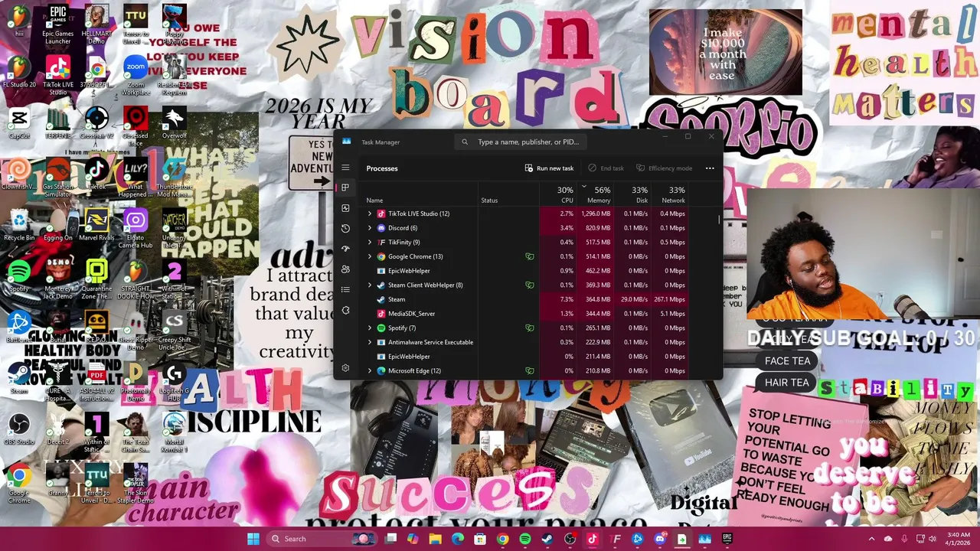Click the more options ellipsis in Task Manager

pyautogui.click(x=710, y=168)
